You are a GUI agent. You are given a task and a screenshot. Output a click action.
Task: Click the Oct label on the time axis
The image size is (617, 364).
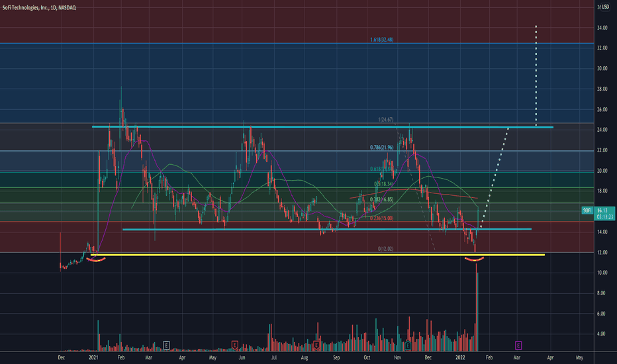click(367, 357)
